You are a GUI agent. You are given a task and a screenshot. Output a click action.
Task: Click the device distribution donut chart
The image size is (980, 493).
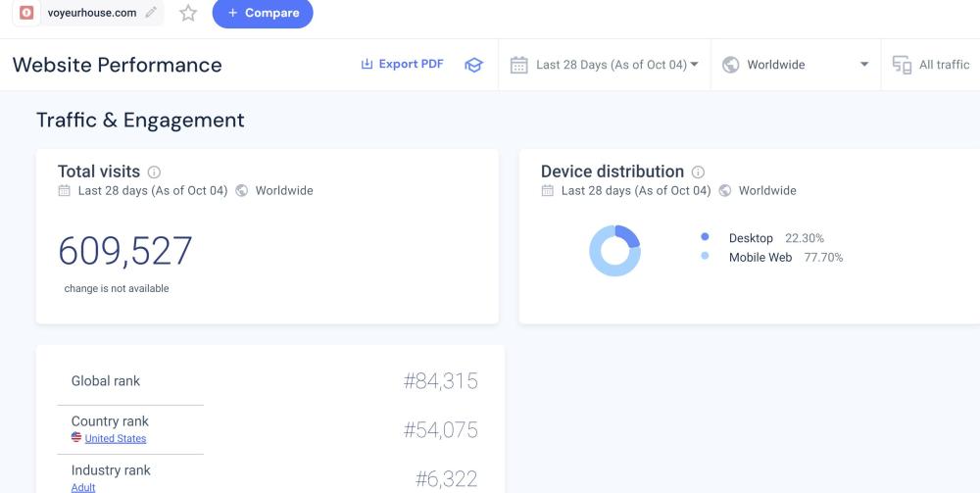pos(614,251)
